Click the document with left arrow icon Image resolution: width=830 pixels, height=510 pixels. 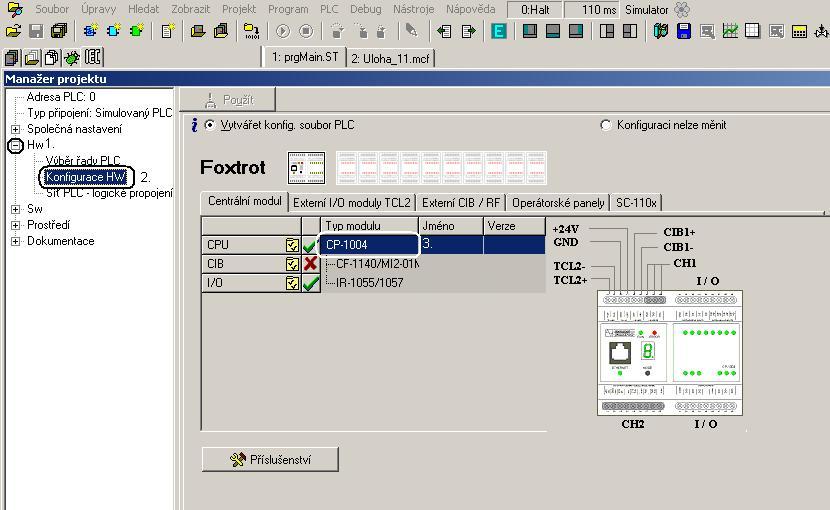point(444,31)
